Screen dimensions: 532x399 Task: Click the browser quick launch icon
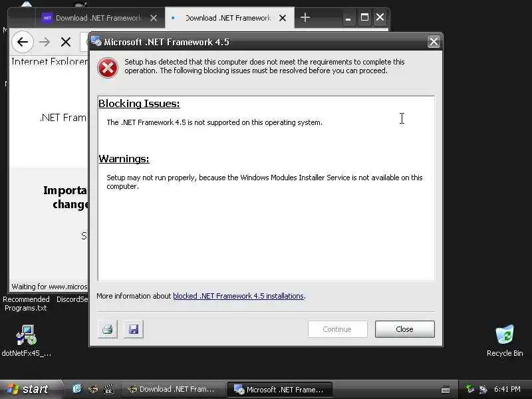pos(93,389)
